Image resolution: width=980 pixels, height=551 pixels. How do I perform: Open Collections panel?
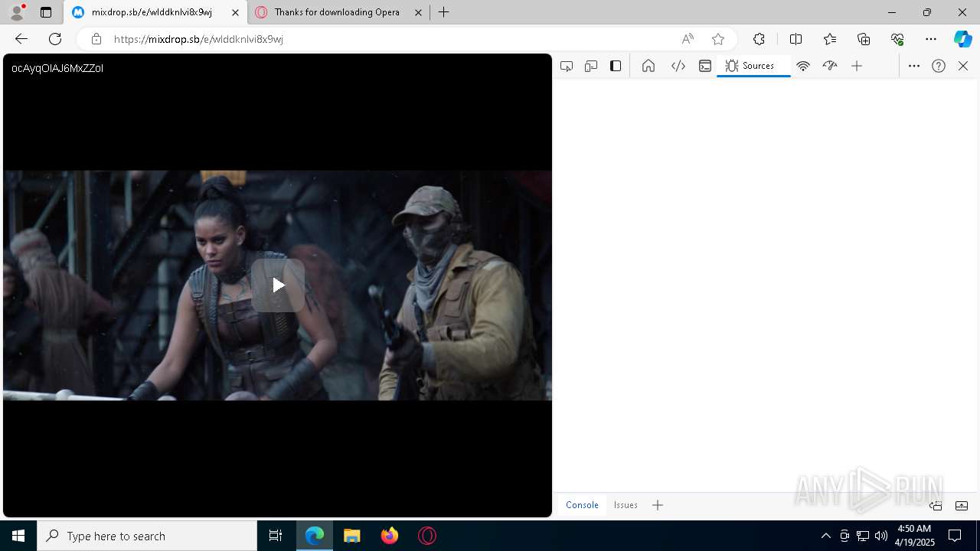click(864, 39)
